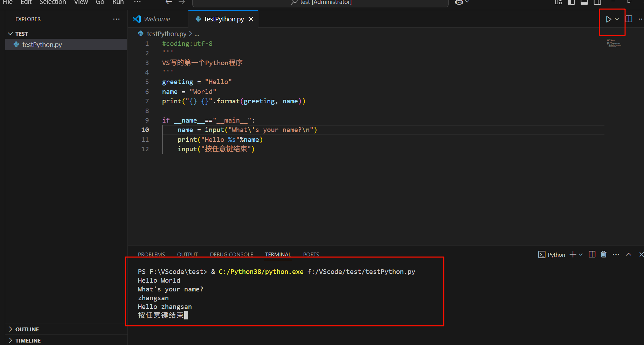Open terminal more actions ellipsis menu

tap(616, 254)
